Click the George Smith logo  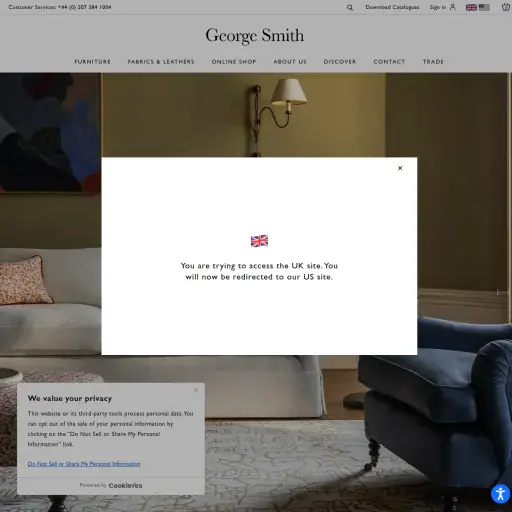pyautogui.click(x=255, y=36)
